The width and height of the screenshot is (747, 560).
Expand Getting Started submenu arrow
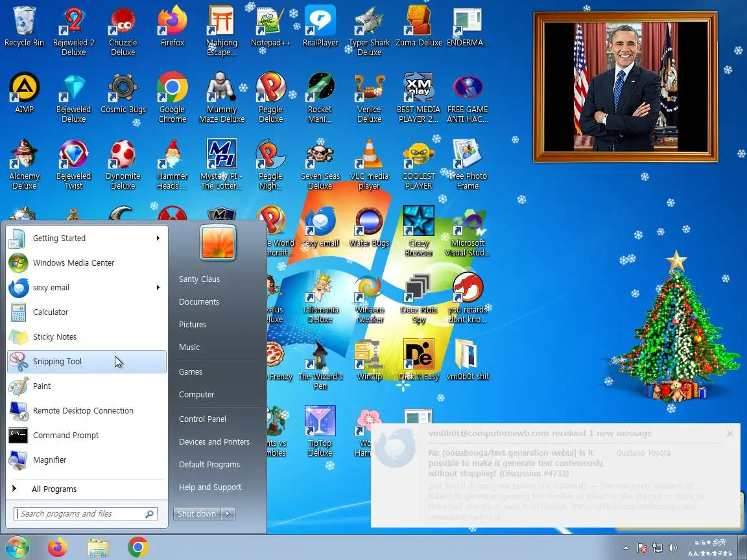(158, 238)
